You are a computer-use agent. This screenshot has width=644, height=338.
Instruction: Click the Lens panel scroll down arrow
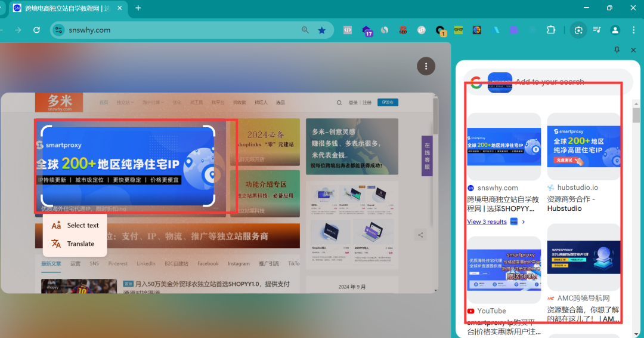(636, 334)
